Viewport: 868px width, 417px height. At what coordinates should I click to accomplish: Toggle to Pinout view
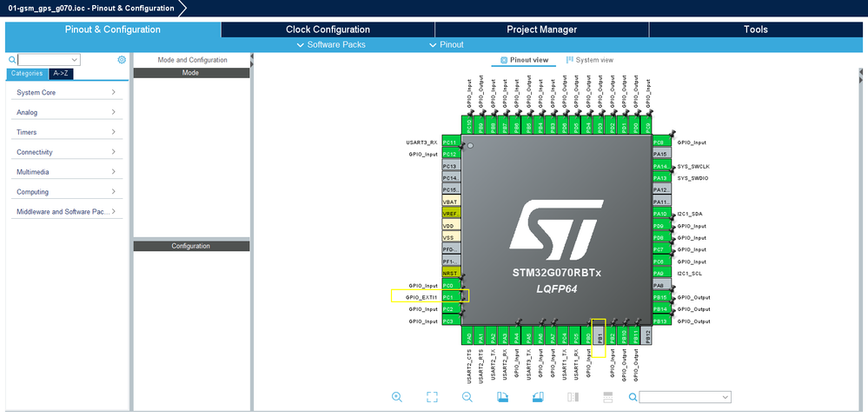[524, 60]
